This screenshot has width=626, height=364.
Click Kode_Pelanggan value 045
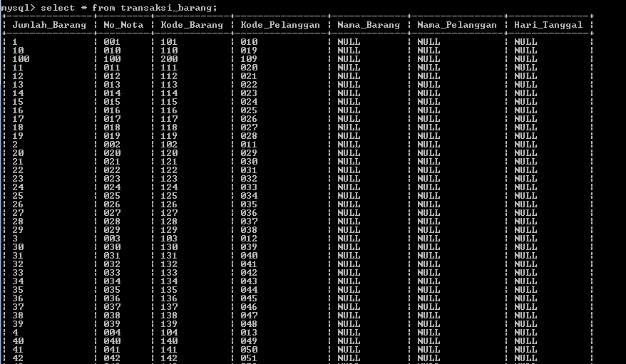[249, 298]
